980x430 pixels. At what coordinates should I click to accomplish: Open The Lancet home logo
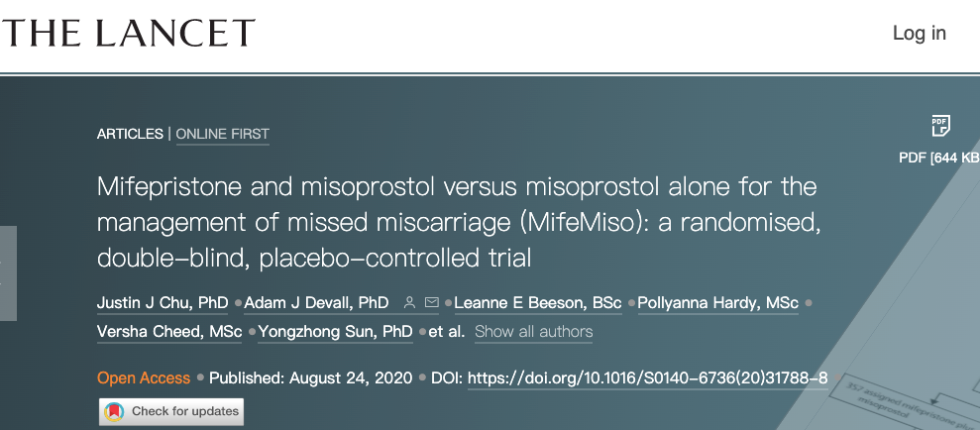tap(128, 33)
